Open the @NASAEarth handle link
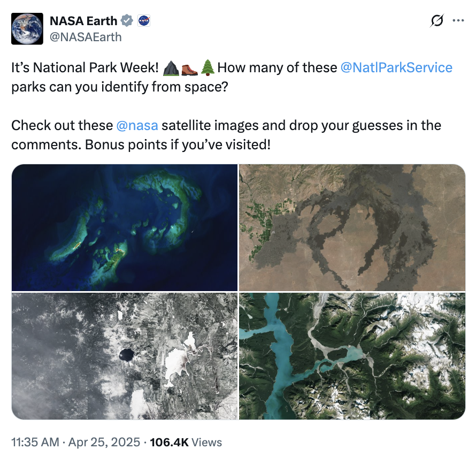Screen dimensions: 476x457 click(86, 37)
